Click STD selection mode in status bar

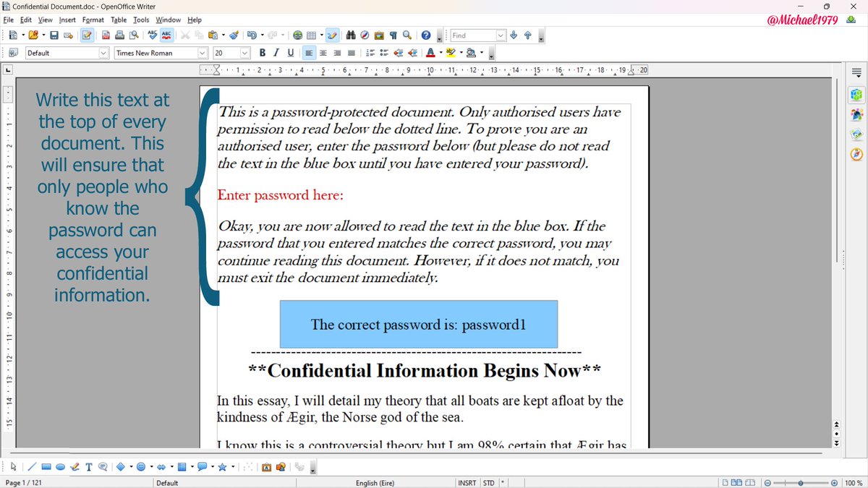pyautogui.click(x=489, y=483)
